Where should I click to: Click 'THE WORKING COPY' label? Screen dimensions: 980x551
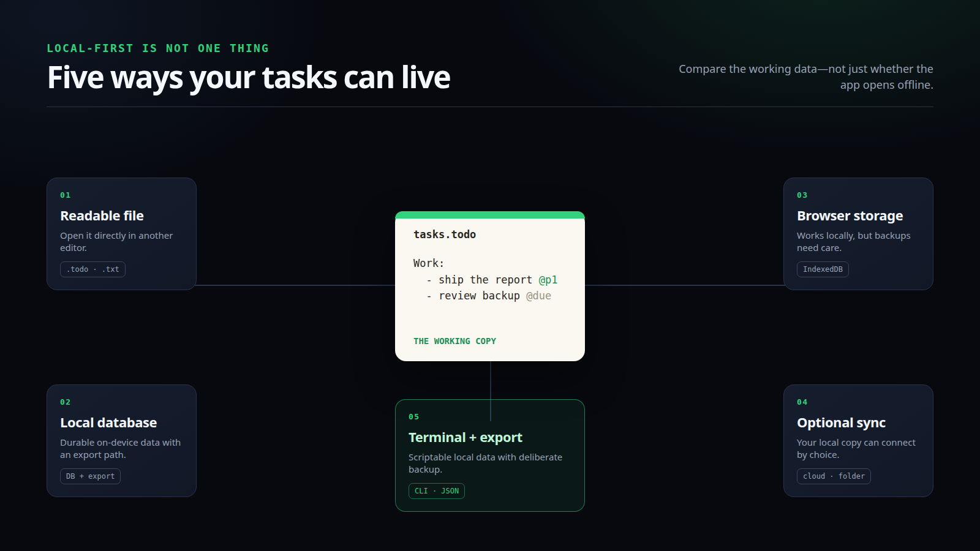[x=454, y=341]
